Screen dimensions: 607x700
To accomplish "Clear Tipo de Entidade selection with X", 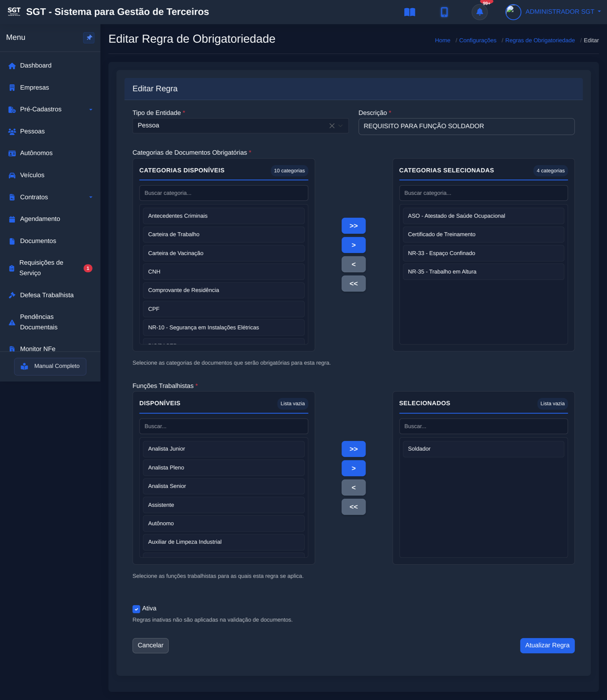I will (332, 126).
